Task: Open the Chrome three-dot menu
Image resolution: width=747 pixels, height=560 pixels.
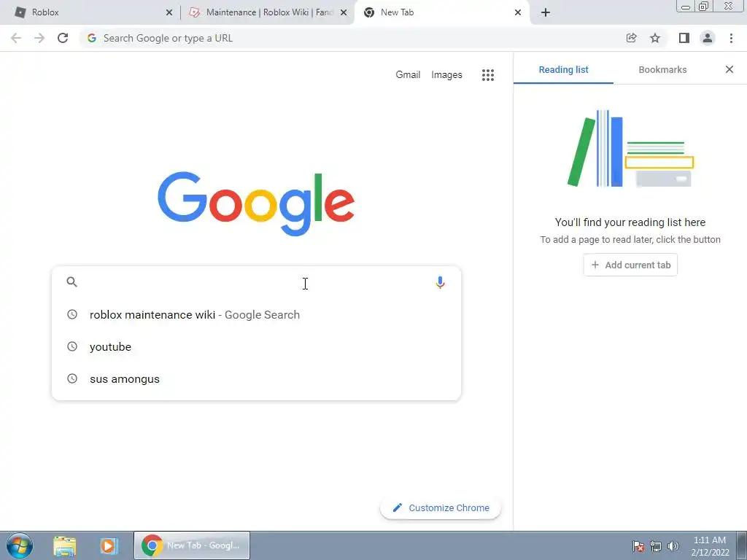Action: point(731,38)
